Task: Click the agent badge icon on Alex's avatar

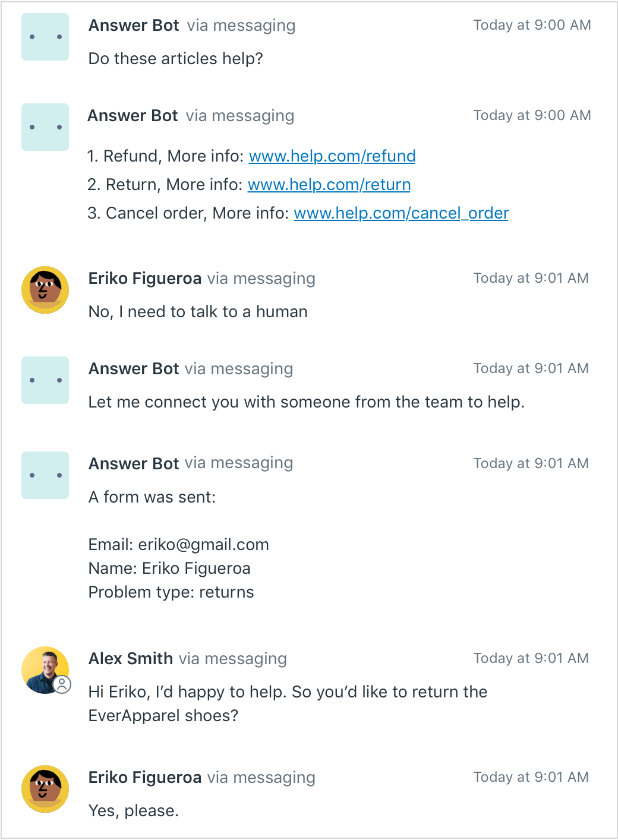Action: pos(63,684)
